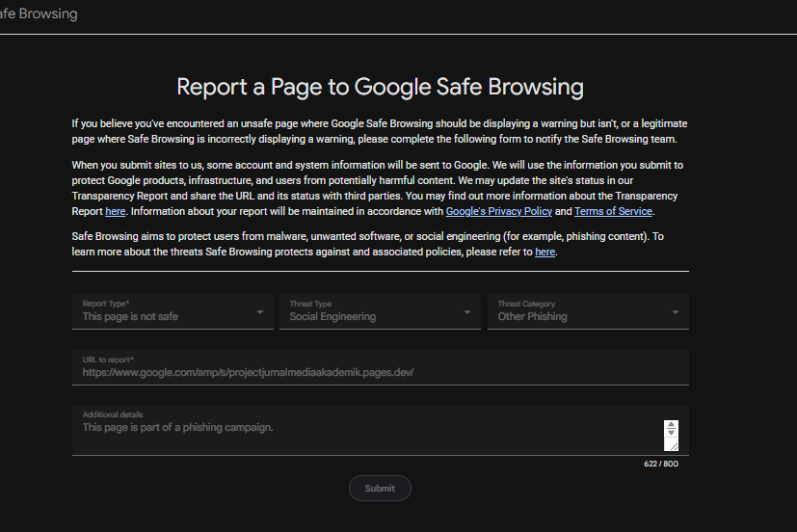Click the URL to report input field
The width and height of the screenshot is (797, 532).
pyautogui.click(x=381, y=367)
